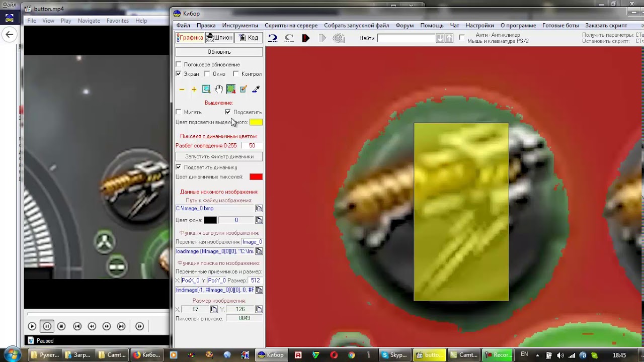Enable the Потоковое обновление checkbox
Screen dimensions: 644x362
[x=179, y=64]
